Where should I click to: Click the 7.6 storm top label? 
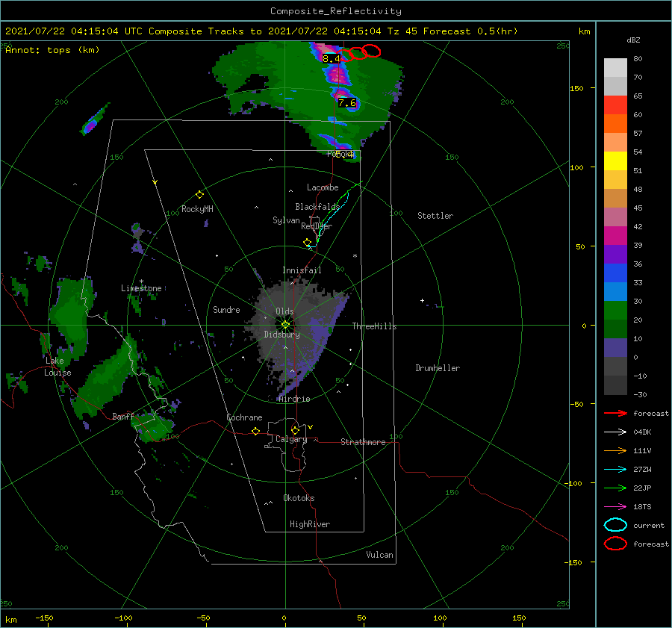[x=346, y=103]
